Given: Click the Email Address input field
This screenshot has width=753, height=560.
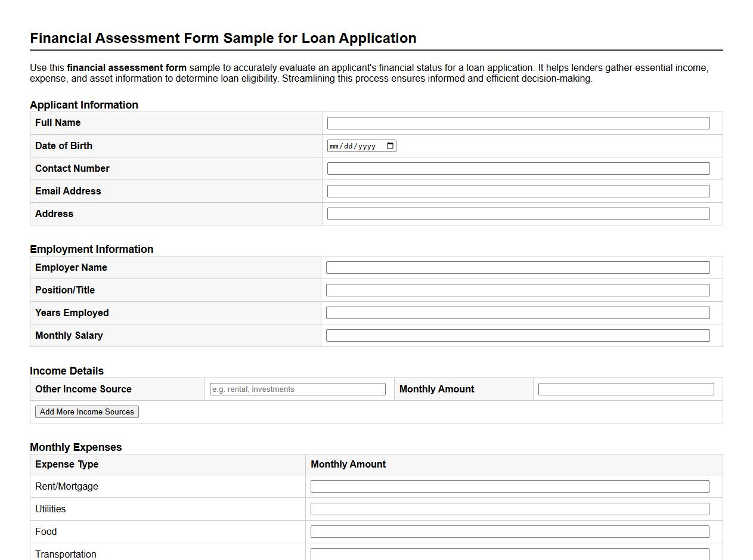Looking at the screenshot, I should 518,191.
